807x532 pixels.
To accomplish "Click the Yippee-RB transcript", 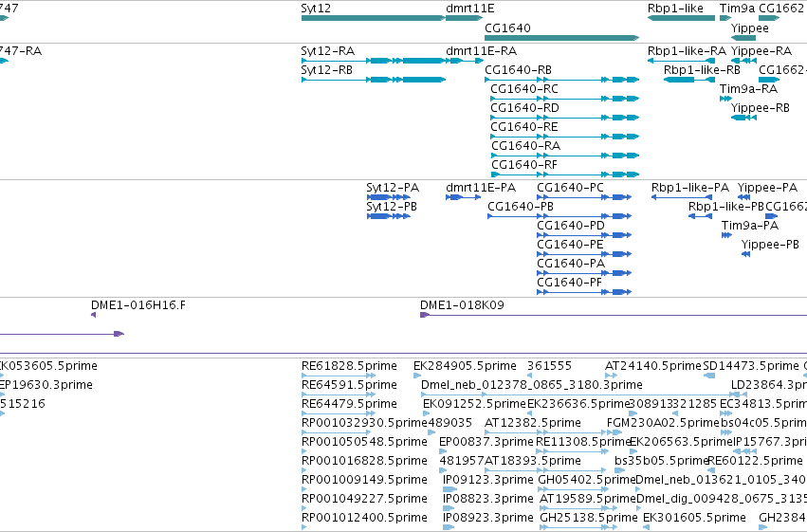I will coord(743,118).
